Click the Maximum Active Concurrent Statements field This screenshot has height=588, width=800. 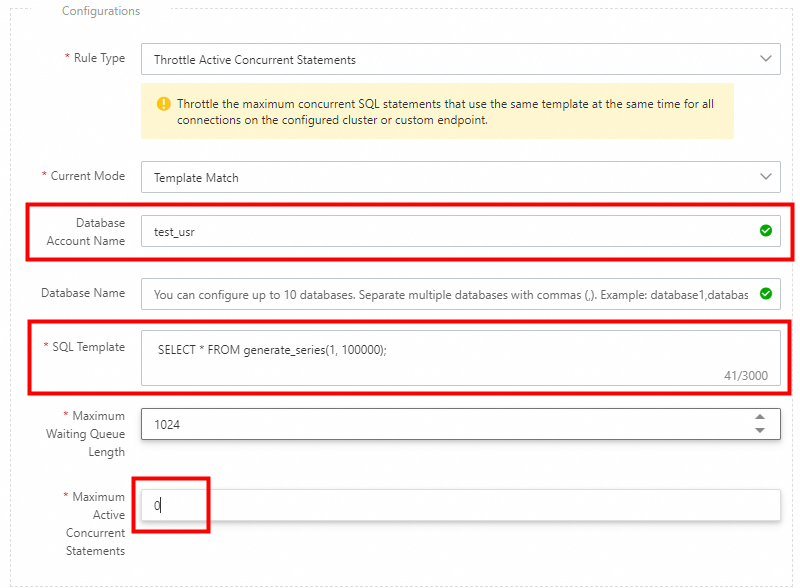[x=460, y=506]
